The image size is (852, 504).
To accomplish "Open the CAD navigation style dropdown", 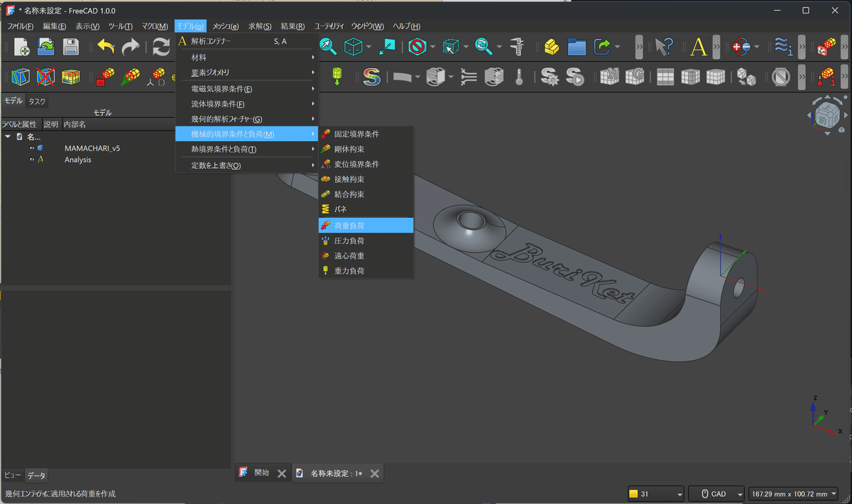I will 716,494.
